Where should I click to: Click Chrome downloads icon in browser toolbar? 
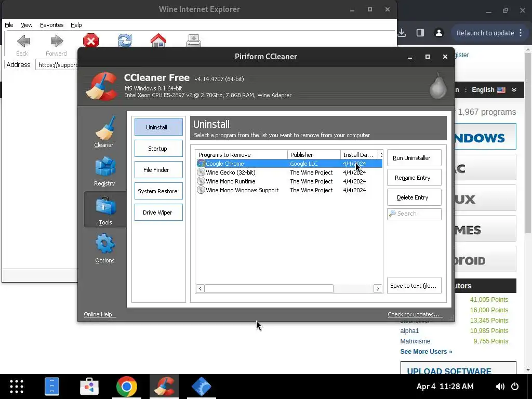(x=402, y=33)
